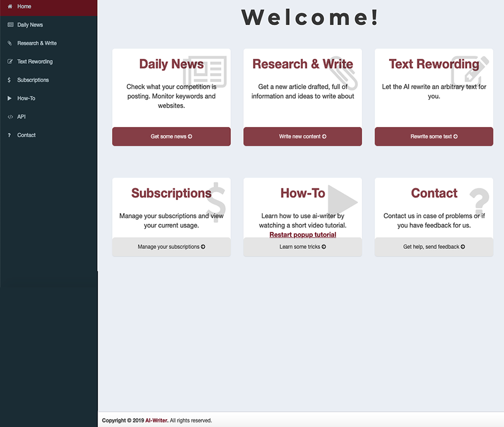This screenshot has width=504, height=427.
Task: Open the Restart popup tutorial link
Action: click(x=303, y=234)
